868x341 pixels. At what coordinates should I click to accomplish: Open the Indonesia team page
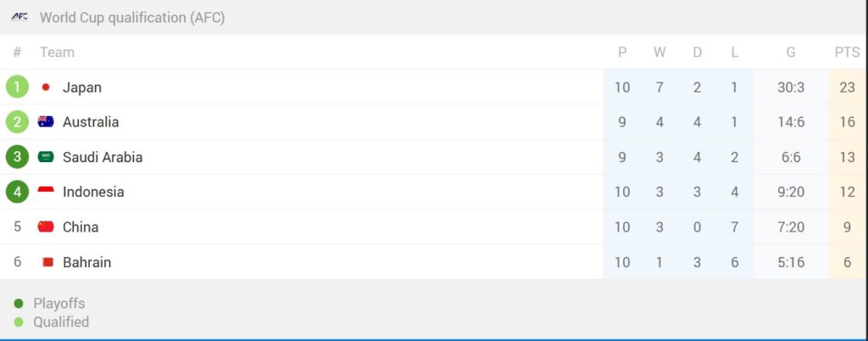point(93,192)
